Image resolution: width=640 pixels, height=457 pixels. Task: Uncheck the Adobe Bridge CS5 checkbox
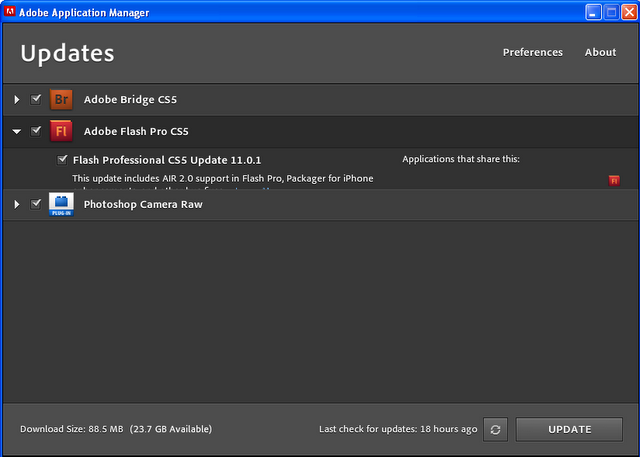(x=36, y=99)
